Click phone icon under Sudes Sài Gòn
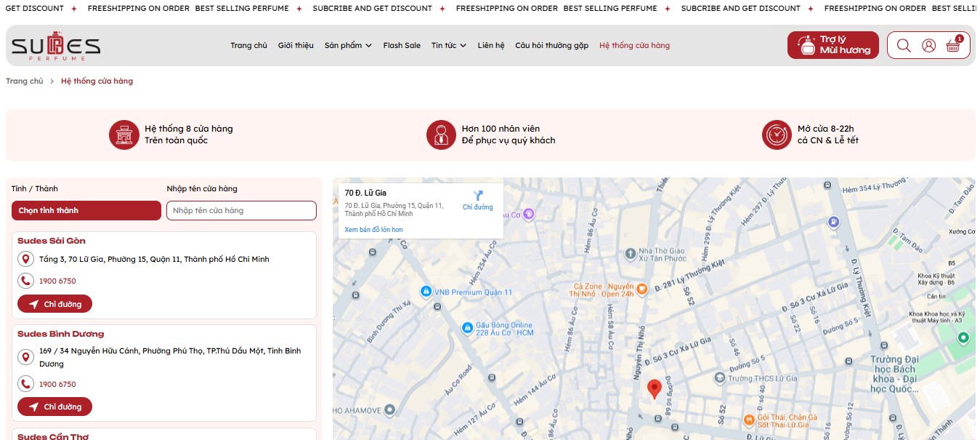This screenshot has height=440, width=980. (26, 281)
